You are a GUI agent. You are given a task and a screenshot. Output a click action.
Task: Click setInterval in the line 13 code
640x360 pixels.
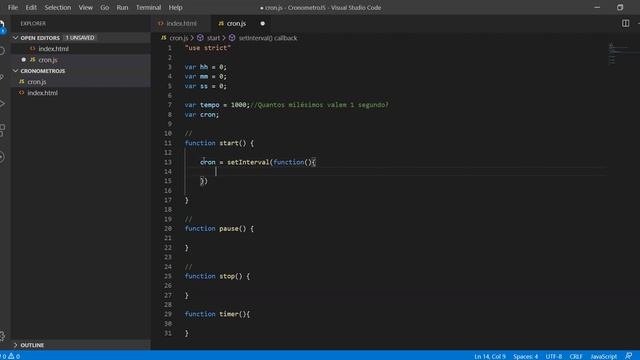[248, 162]
